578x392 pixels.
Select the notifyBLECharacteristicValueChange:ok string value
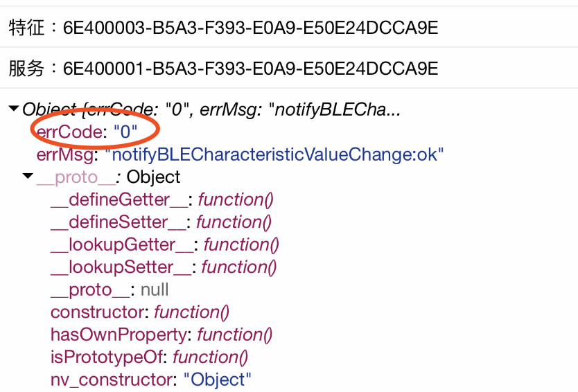(274, 154)
